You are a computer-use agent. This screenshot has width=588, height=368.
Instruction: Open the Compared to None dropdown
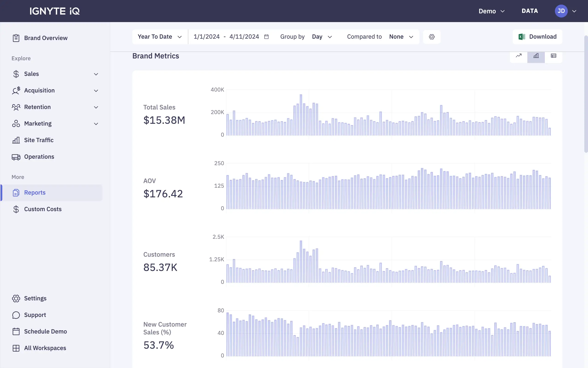click(x=401, y=37)
